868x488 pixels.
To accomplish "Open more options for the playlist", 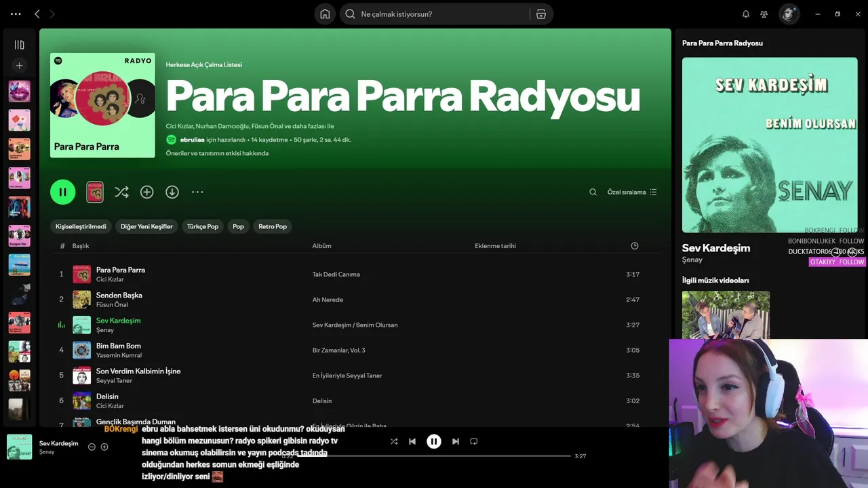I will pos(197,192).
